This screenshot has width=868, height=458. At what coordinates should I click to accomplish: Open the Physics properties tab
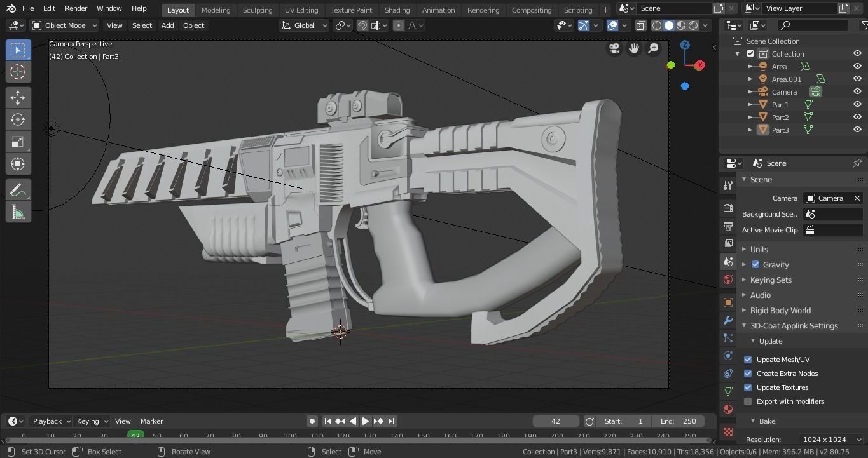(x=728, y=356)
